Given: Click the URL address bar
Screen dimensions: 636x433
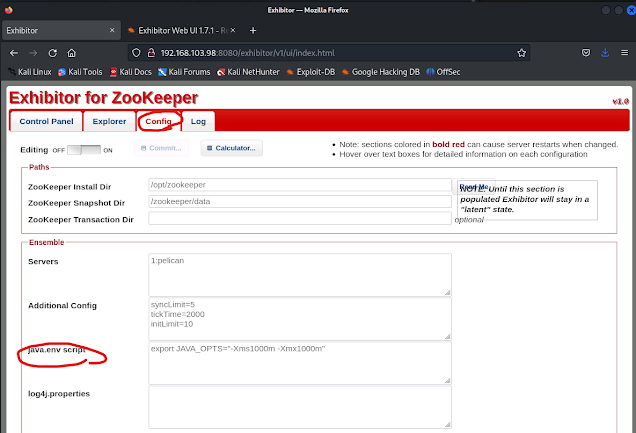Looking at the screenshot, I should pyautogui.click(x=329, y=53).
